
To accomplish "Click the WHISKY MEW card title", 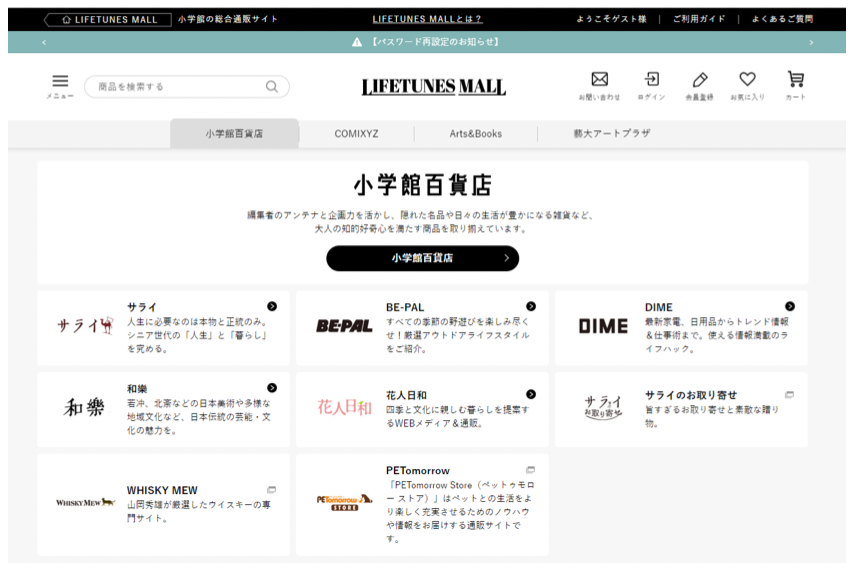I will (x=162, y=490).
